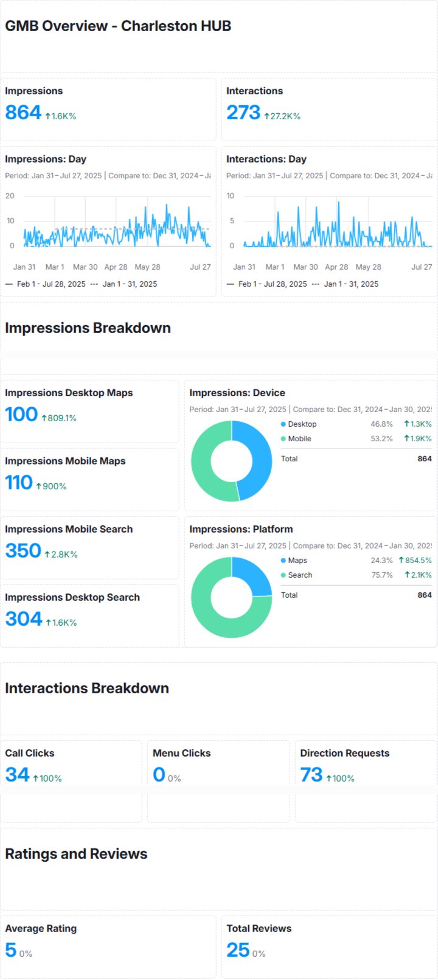Viewport: 438px width, 980px height.
Task: Toggle the Desktop legend entry in Impressions: Device
Action: pyautogui.click(x=302, y=424)
